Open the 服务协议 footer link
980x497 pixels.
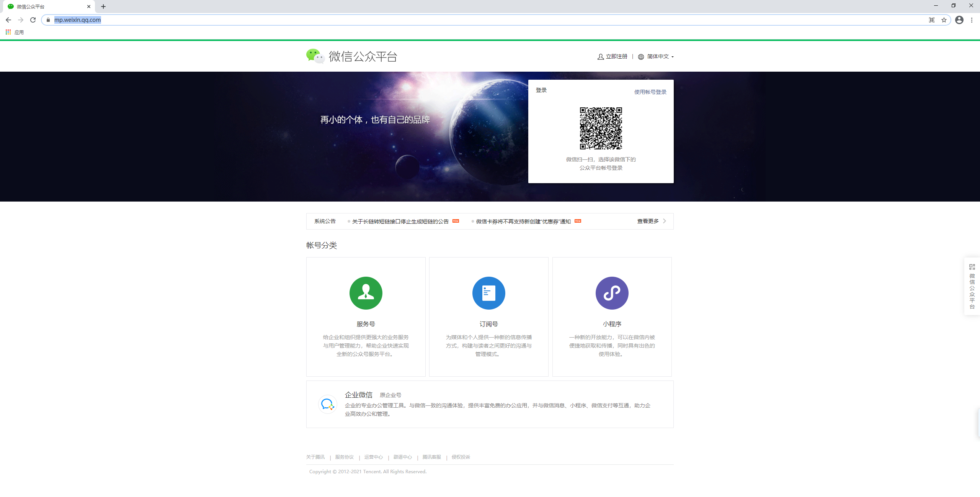tap(345, 457)
